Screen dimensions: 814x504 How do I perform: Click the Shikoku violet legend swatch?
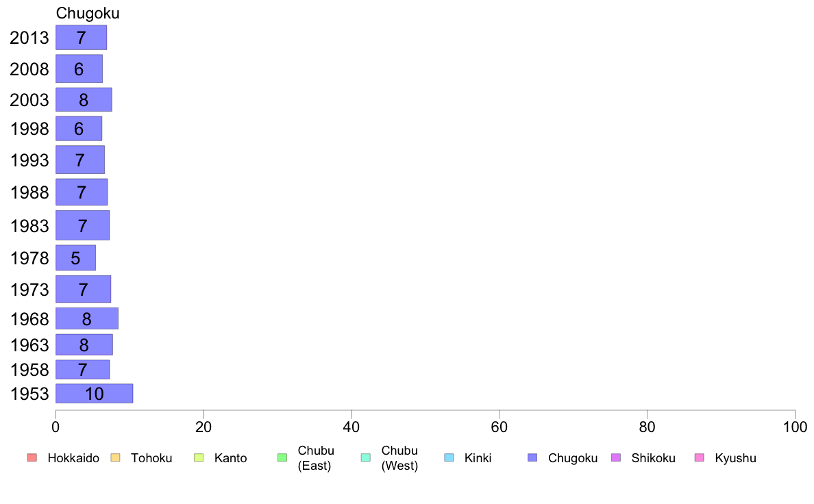[616, 457]
